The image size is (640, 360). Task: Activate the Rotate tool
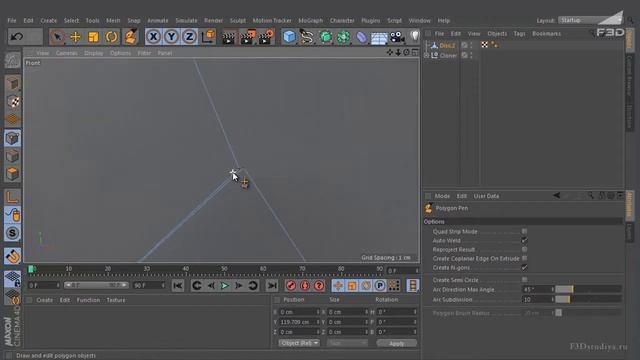tap(111, 37)
